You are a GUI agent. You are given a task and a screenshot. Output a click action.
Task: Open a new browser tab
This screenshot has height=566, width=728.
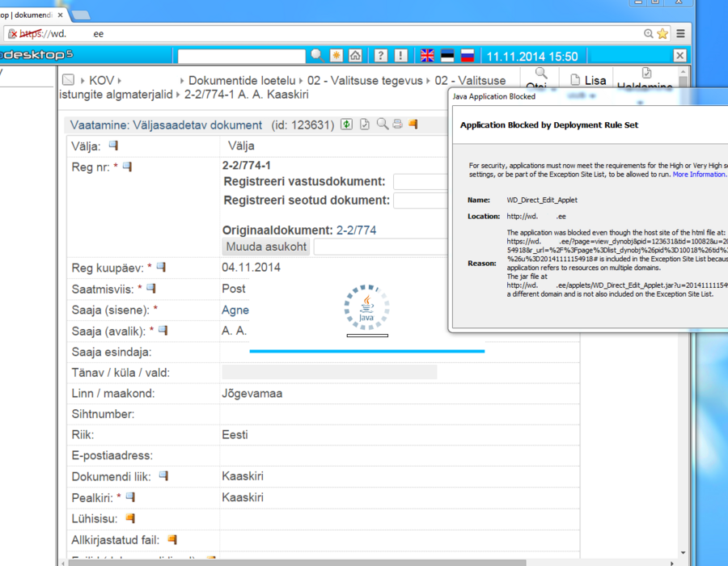point(81,15)
